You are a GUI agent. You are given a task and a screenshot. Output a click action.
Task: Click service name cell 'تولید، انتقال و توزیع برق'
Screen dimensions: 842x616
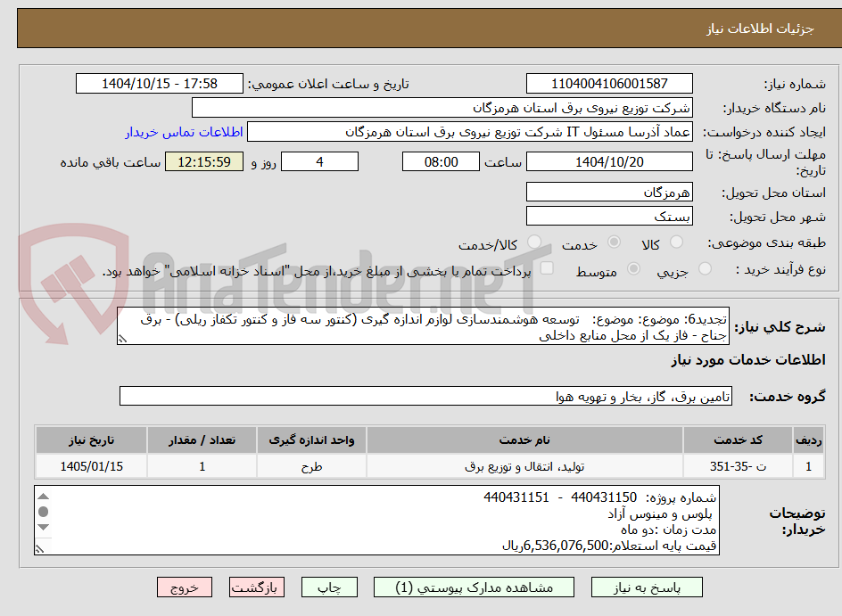click(x=524, y=466)
